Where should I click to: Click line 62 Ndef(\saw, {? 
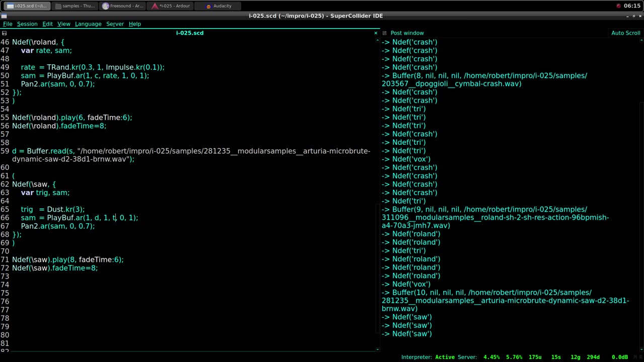34,185
